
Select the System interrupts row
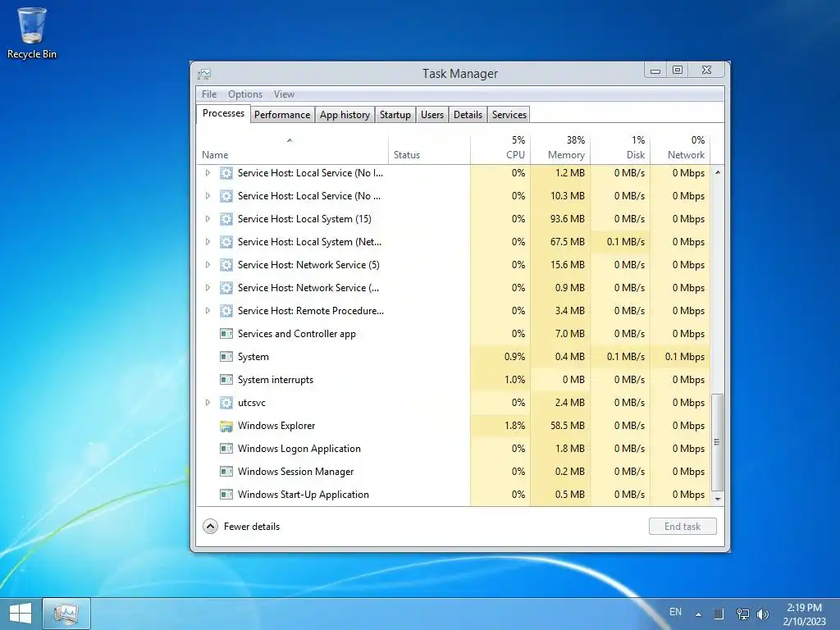tap(453, 380)
